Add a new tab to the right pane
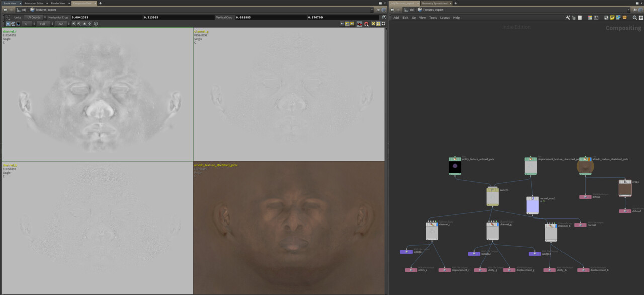Viewport: 644px width, 295px height. pyautogui.click(x=456, y=3)
